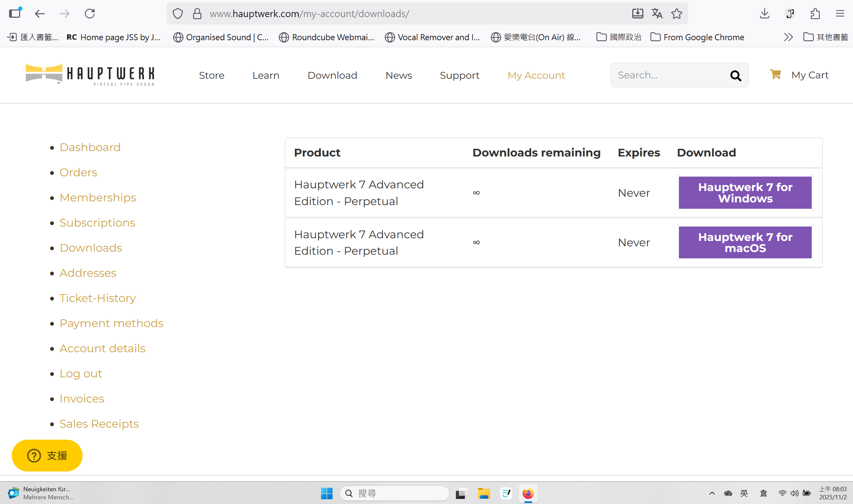Click My Cart link
The height and width of the screenshot is (504, 853).
810,75
